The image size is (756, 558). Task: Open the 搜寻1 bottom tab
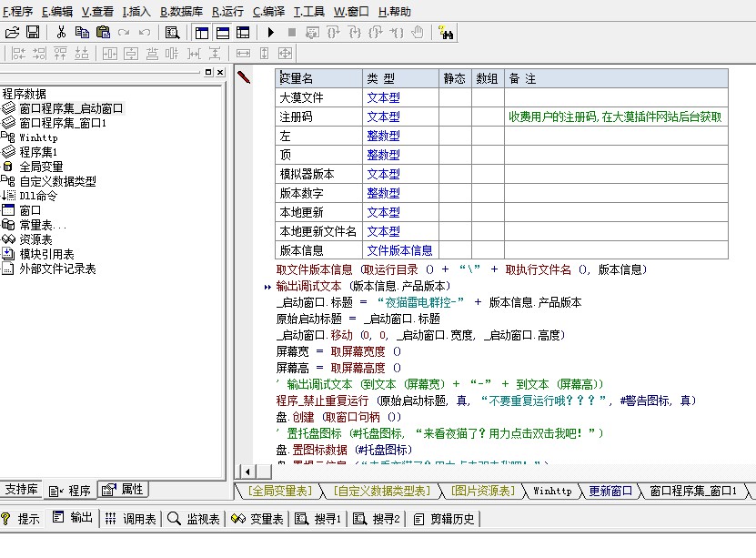tap(318, 519)
